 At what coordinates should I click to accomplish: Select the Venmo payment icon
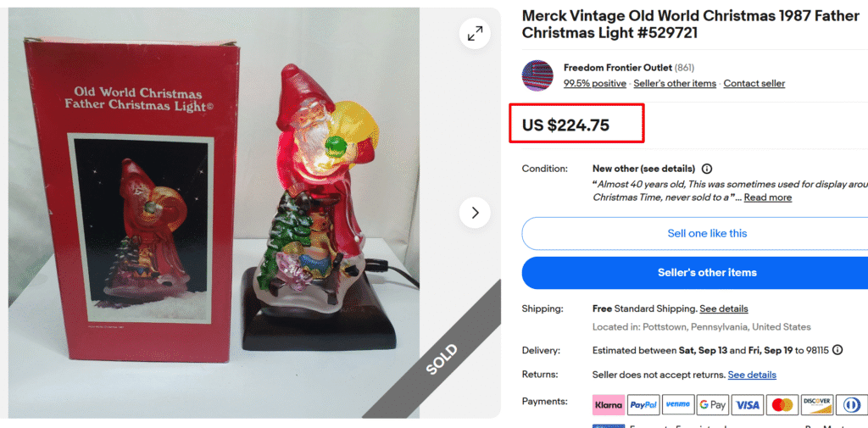click(678, 405)
